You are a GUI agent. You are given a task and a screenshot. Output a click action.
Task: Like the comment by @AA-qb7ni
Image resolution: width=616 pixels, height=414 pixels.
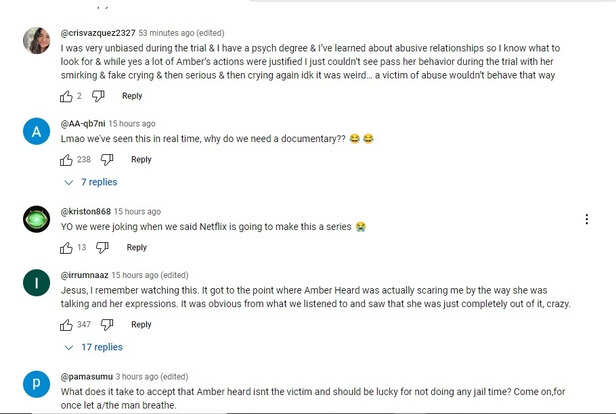pyautogui.click(x=66, y=160)
